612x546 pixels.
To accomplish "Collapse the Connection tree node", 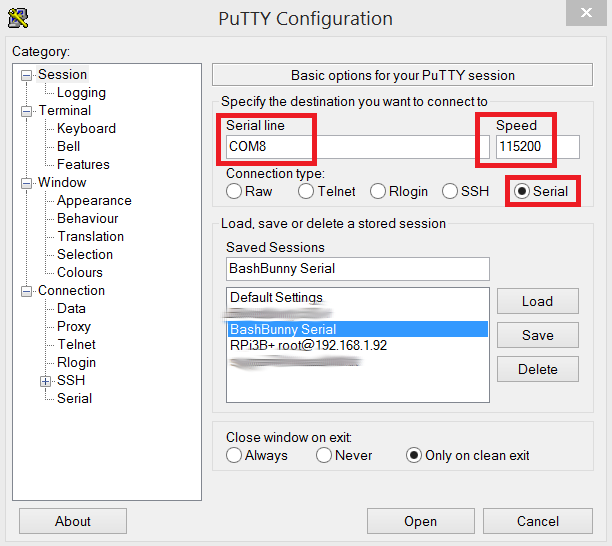I will point(26,291).
